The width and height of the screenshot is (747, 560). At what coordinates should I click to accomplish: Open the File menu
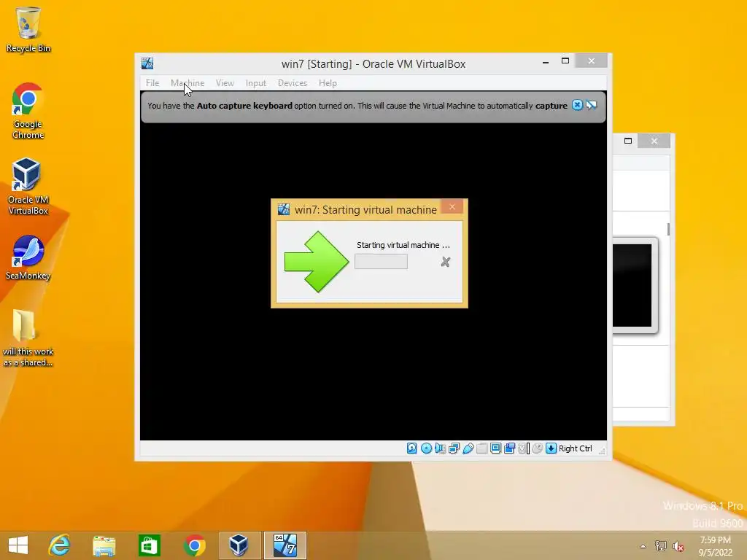click(x=152, y=83)
